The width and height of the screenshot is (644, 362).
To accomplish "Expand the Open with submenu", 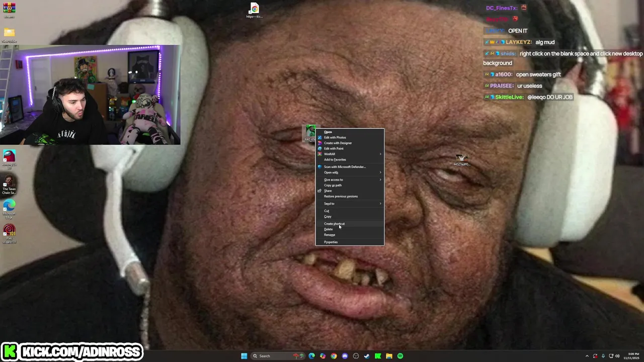I will (350, 172).
